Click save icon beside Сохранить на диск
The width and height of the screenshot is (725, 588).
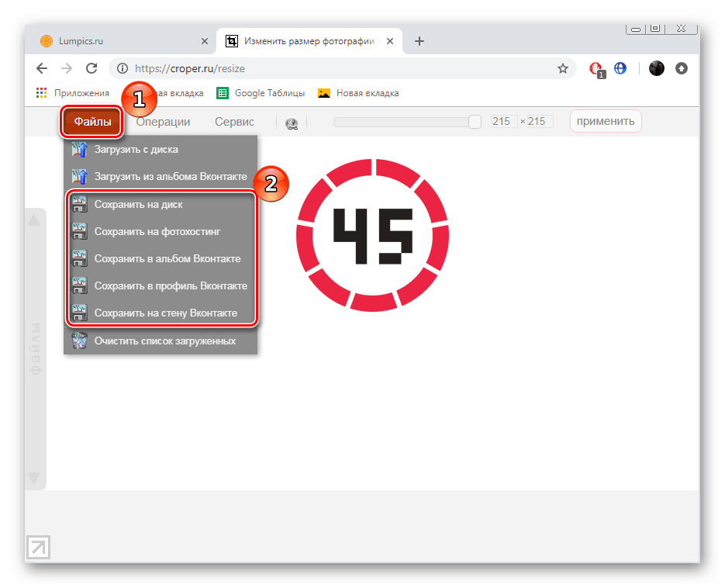coord(80,205)
